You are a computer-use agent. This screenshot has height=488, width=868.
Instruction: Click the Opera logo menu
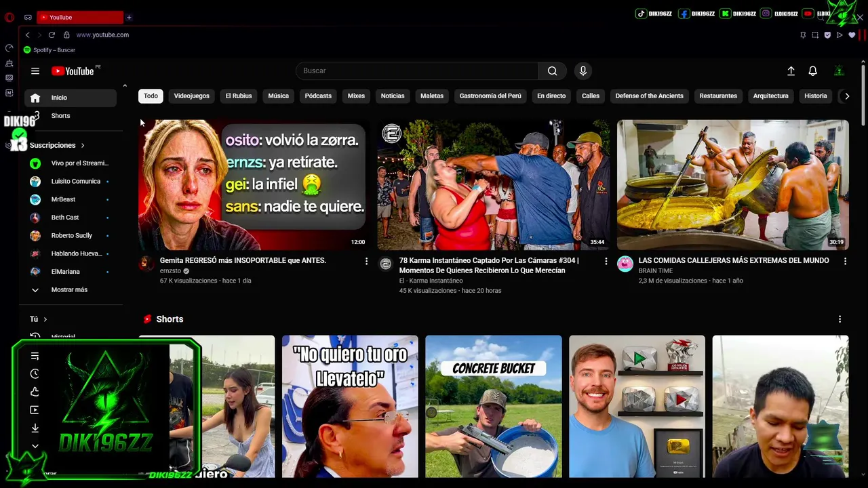9,17
